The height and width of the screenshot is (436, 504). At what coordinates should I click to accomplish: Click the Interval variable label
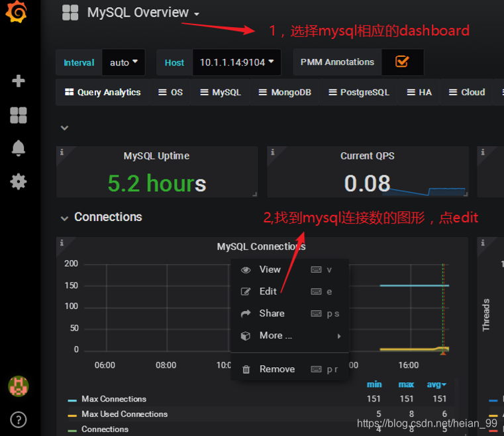pos(79,62)
